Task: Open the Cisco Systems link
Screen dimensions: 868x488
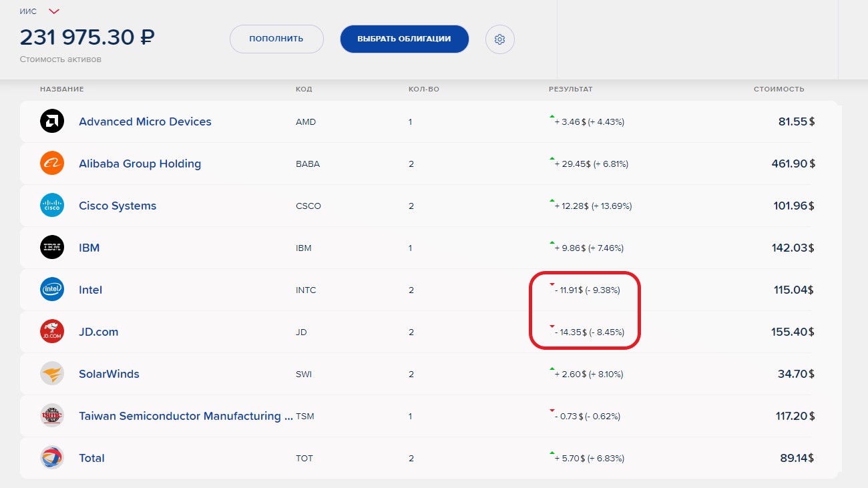Action: [118, 206]
